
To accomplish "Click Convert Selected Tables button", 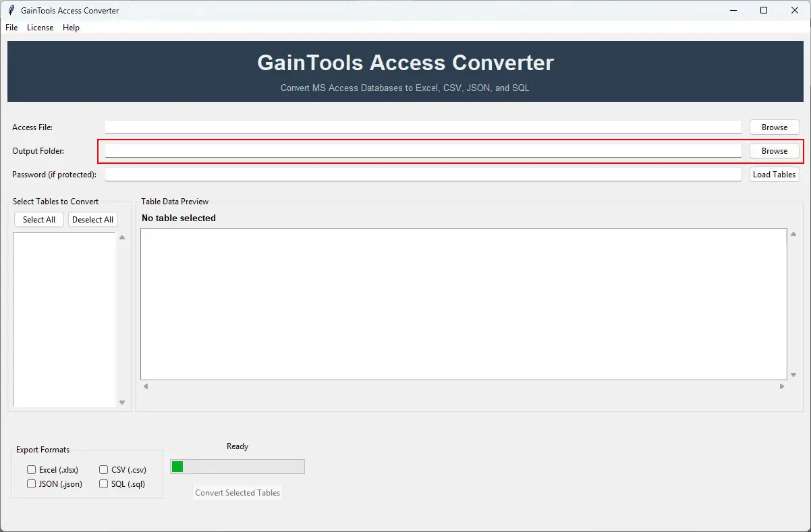I will tap(237, 493).
